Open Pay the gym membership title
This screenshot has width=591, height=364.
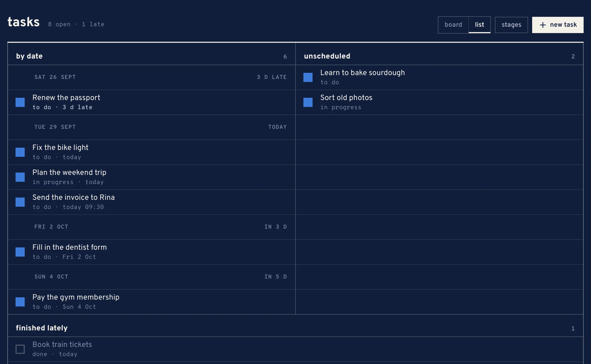[x=76, y=297]
